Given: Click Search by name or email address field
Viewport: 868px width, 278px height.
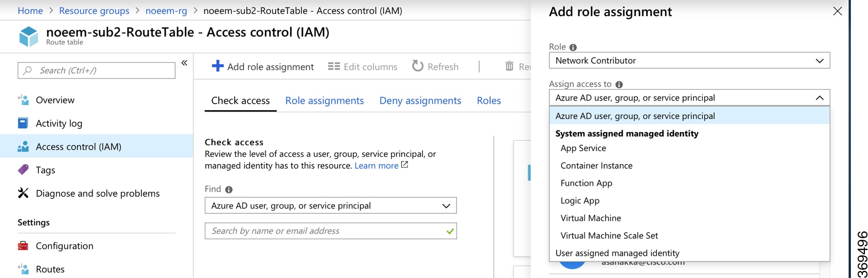Looking at the screenshot, I should (x=331, y=231).
